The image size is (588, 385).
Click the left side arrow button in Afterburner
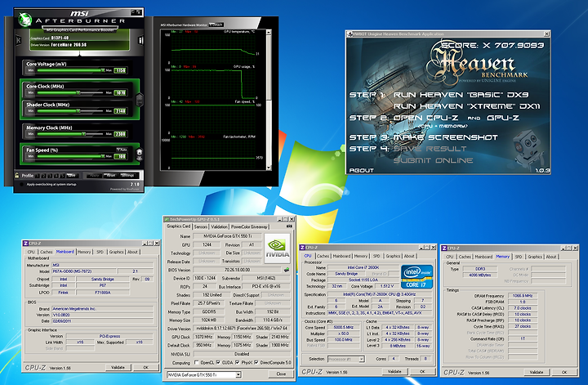tap(18, 40)
